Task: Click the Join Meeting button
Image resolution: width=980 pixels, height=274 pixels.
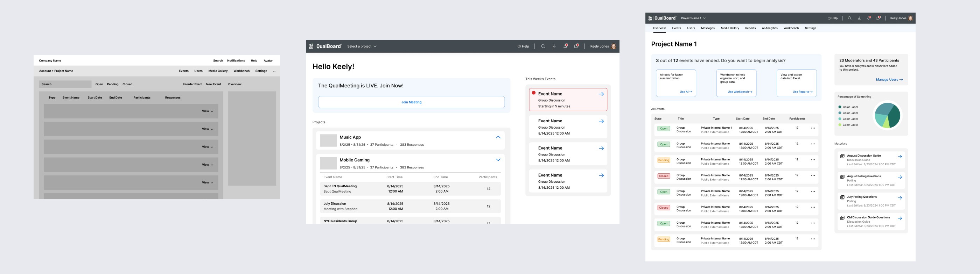Action: (x=411, y=102)
